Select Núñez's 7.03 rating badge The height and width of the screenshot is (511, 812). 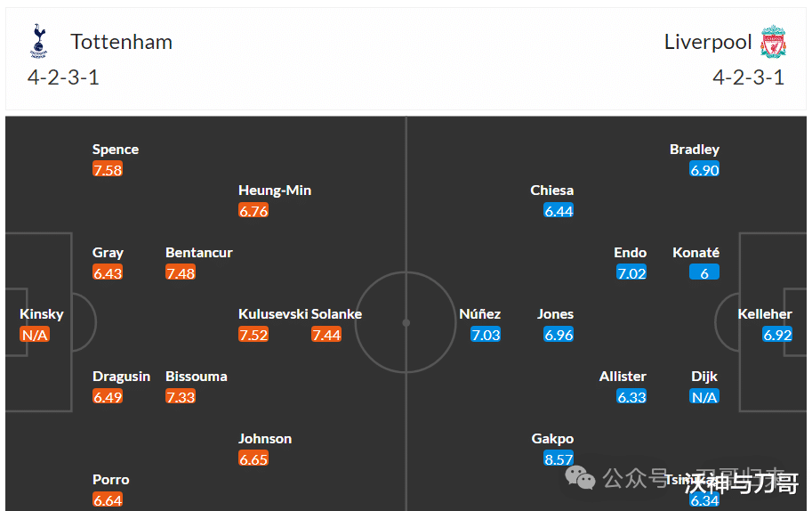[486, 335]
